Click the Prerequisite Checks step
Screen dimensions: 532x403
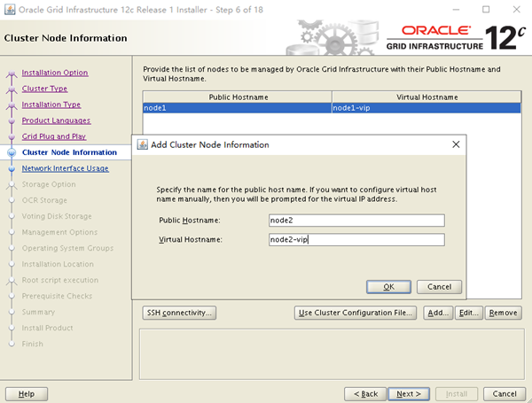coord(57,296)
